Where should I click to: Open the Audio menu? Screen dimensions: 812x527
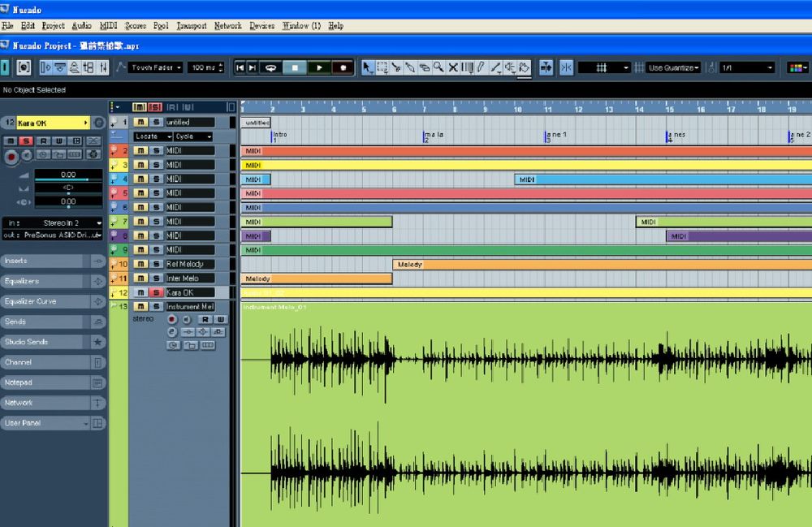point(81,25)
